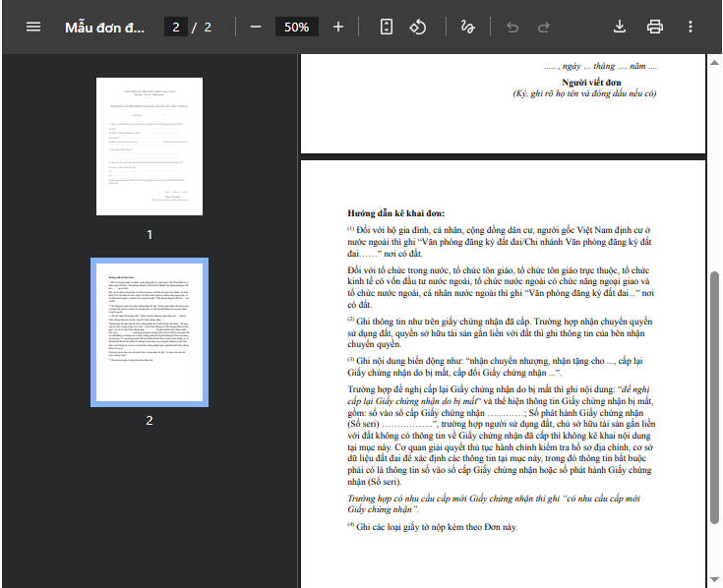Click the fit to page icon
This screenshot has width=723, height=588.
[387, 27]
